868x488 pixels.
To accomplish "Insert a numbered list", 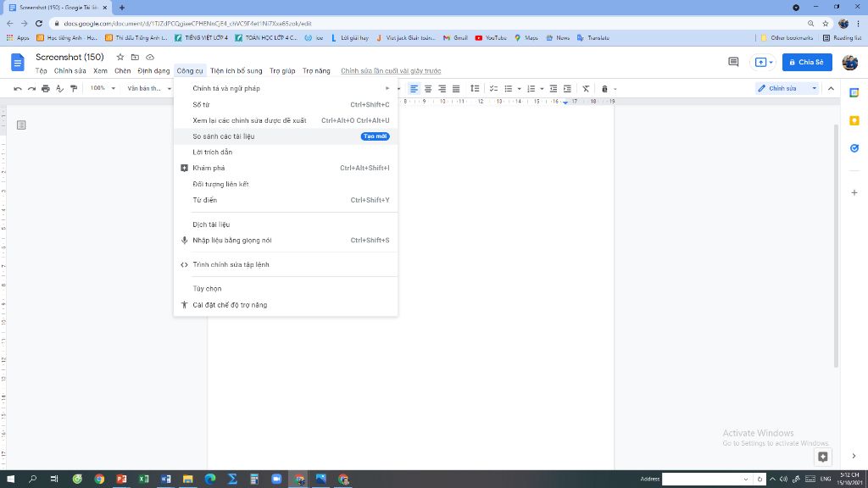I will pyautogui.click(x=531, y=88).
